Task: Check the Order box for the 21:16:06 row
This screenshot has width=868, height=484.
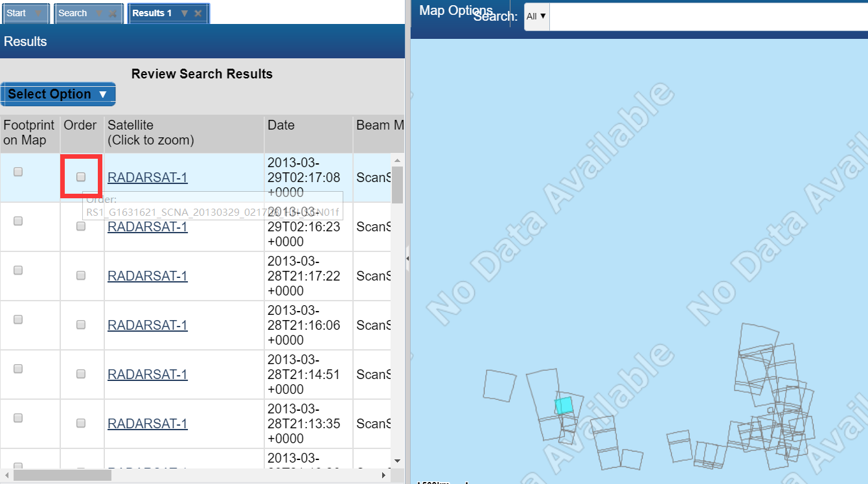Action: [81, 325]
